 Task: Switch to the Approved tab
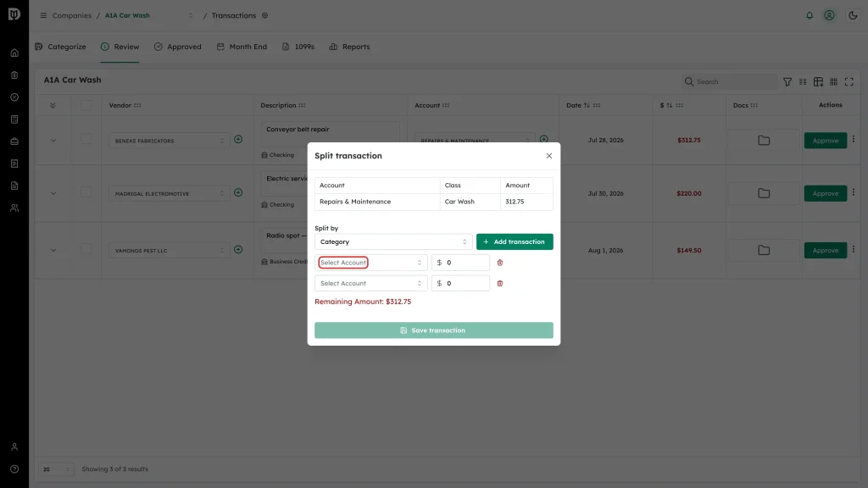[178, 47]
